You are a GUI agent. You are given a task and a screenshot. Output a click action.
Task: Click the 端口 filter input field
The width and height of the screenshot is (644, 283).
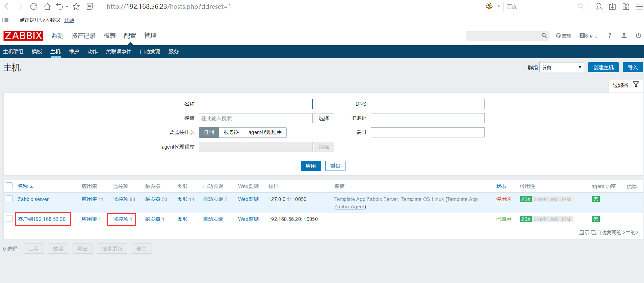click(x=428, y=132)
